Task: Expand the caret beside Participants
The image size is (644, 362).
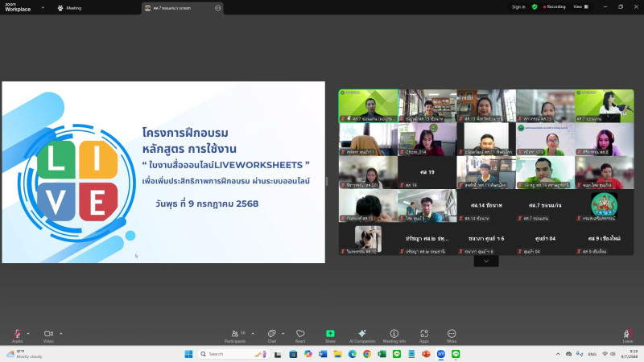Action: coord(253,333)
